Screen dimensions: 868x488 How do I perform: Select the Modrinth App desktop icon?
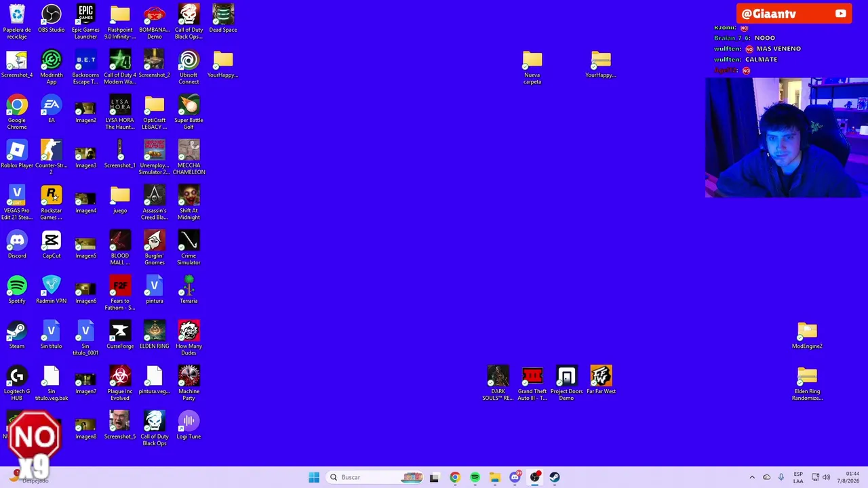[52, 67]
